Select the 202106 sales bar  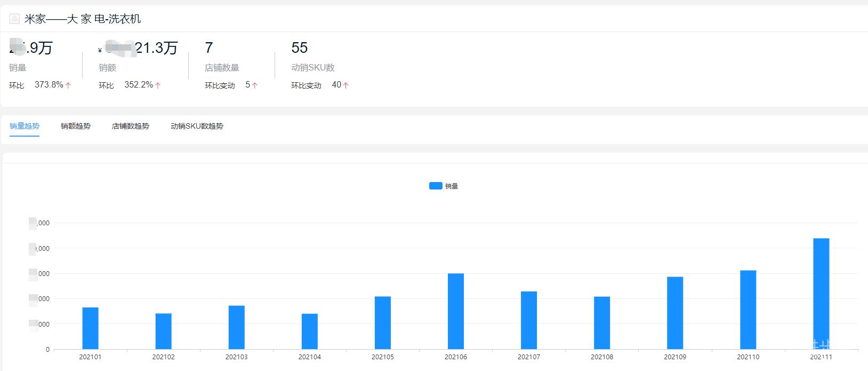click(x=456, y=311)
